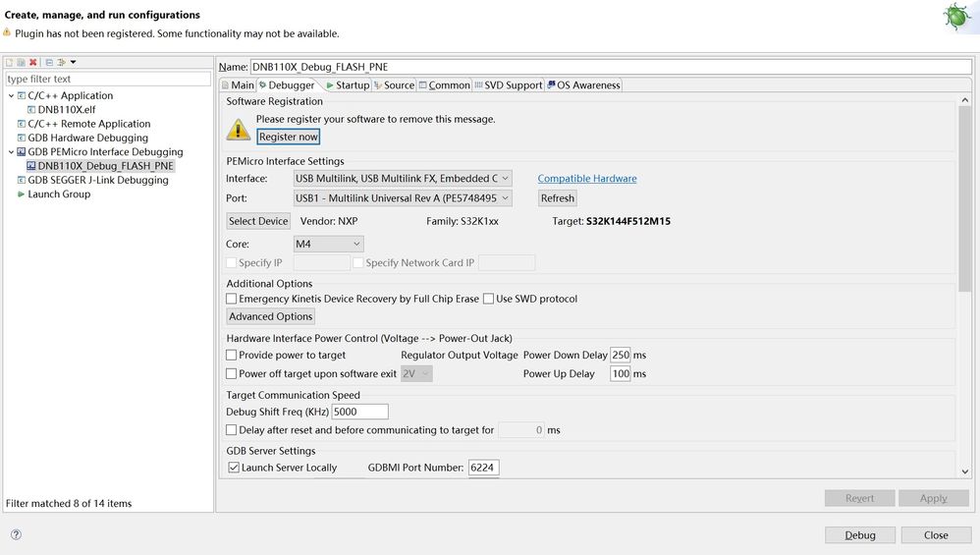Enable Delay after reset checkbox
This screenshot has width=980, height=555.
point(231,430)
